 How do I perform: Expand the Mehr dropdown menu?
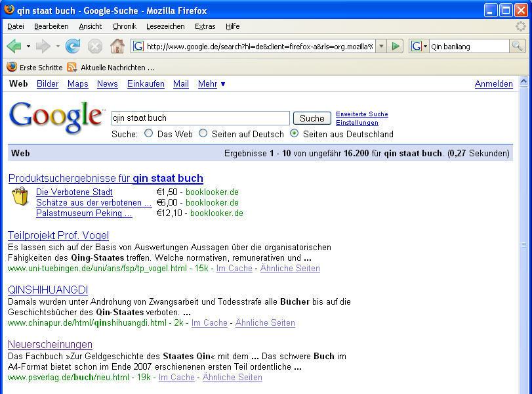pos(212,84)
